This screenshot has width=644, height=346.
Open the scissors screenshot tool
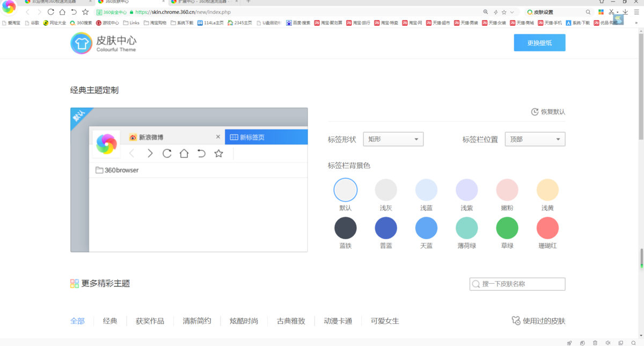[x=611, y=12]
